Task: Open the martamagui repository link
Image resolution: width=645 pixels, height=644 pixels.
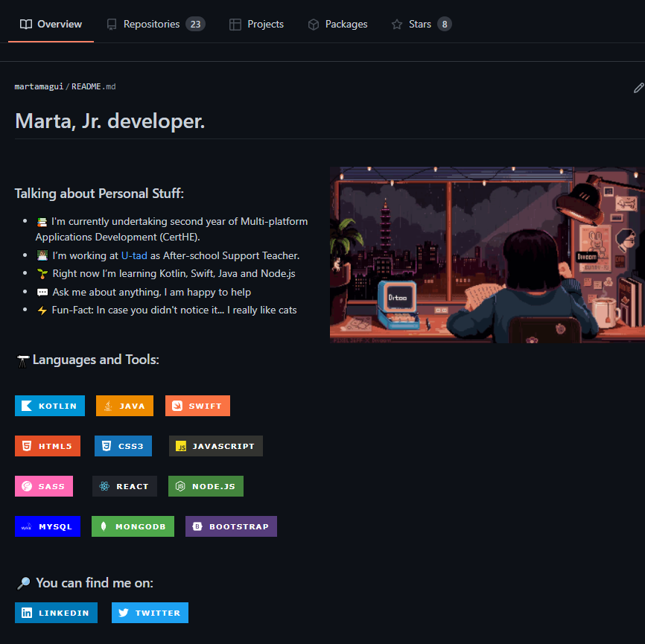Action: 39,86
